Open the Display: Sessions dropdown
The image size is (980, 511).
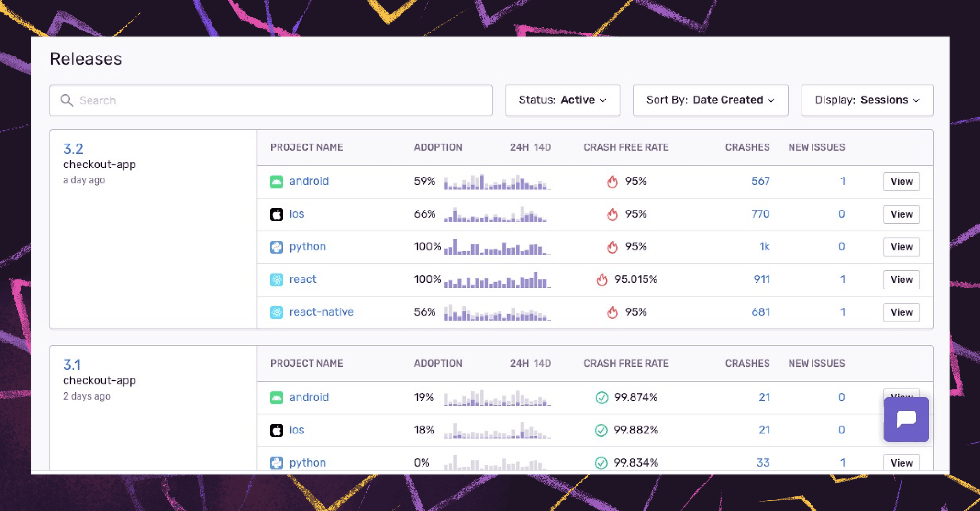click(x=867, y=100)
